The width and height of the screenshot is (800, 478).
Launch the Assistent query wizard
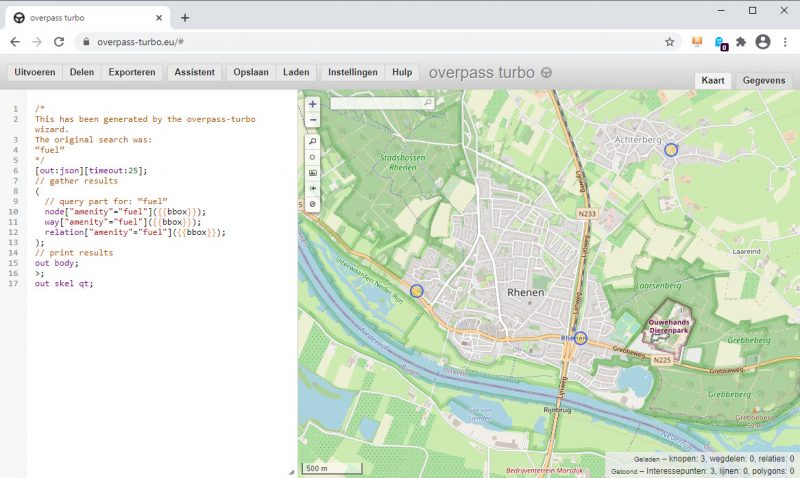pyautogui.click(x=194, y=72)
